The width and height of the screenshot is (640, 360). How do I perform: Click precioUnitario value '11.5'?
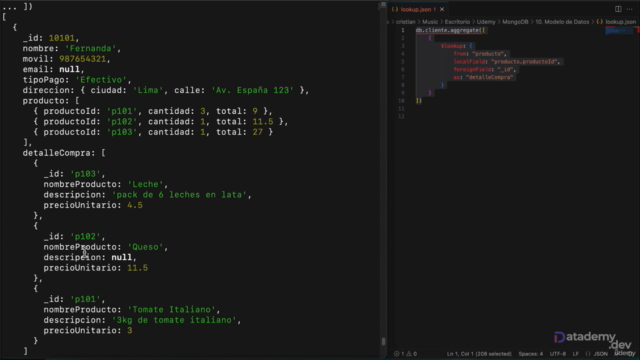(138, 268)
